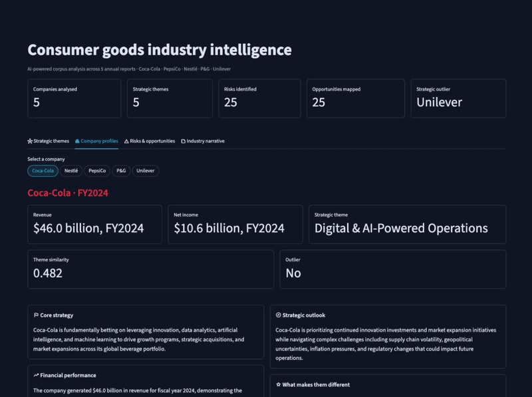Viewport: 532px width, 397px height.
Task: Click the Theme similarity value 0.482
Action: coord(48,273)
